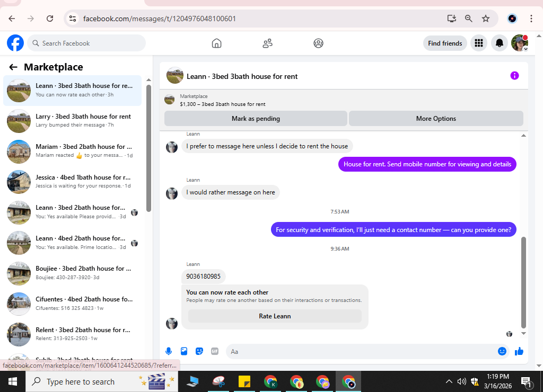Click message with phone number 9036180985
Viewport: 543px width, 392px height.
pyautogui.click(x=203, y=277)
